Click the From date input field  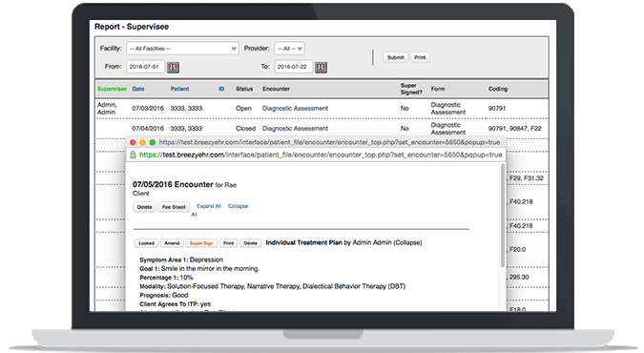click(x=145, y=67)
